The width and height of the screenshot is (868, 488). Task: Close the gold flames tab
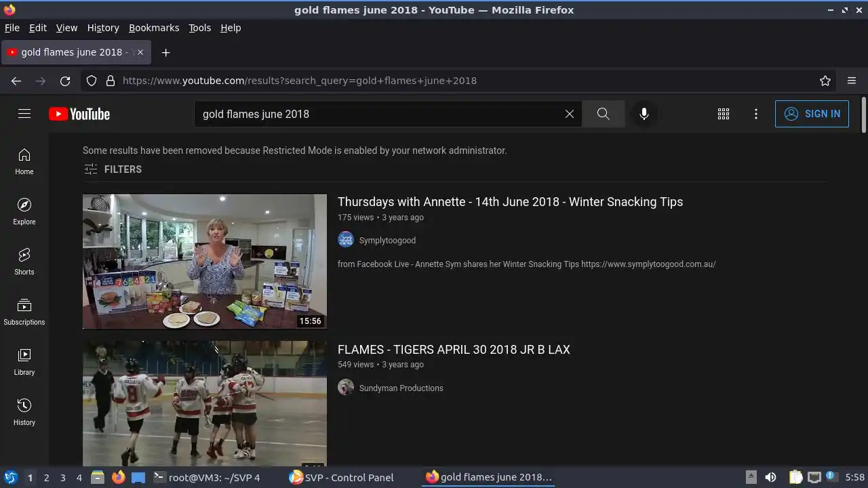point(140,52)
